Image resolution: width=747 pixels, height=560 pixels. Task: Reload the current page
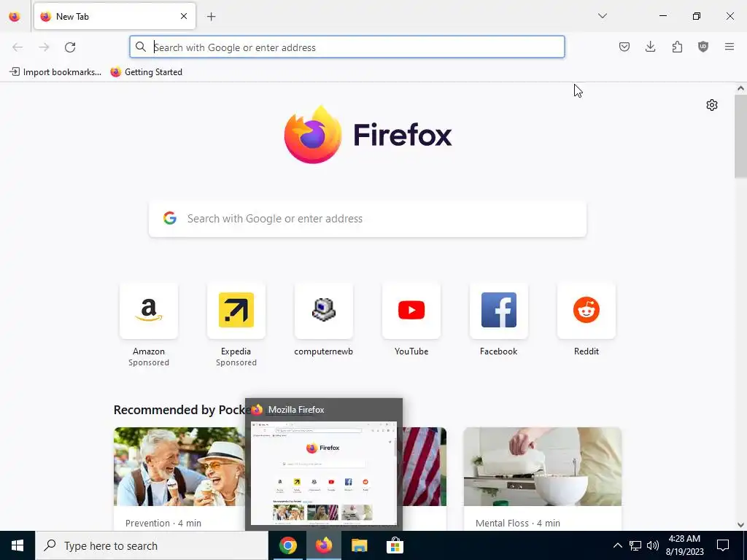tap(70, 47)
